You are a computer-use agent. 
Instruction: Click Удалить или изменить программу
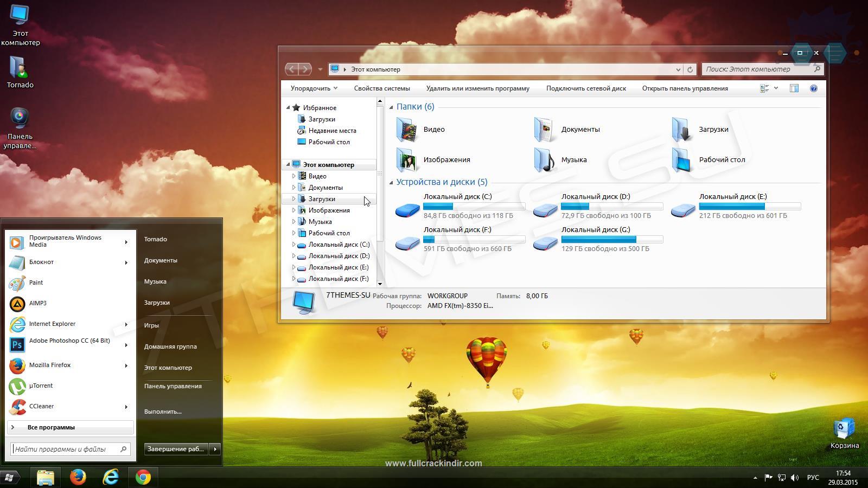click(478, 88)
